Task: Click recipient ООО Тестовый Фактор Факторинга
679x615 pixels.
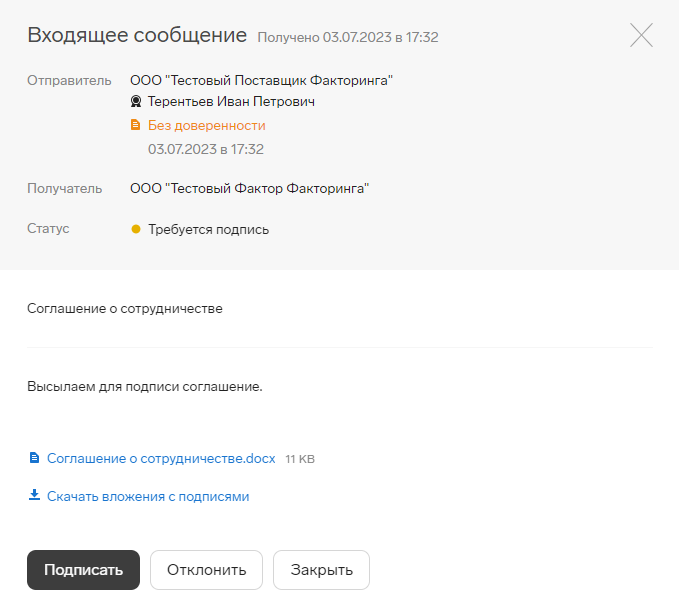Action: (249, 188)
